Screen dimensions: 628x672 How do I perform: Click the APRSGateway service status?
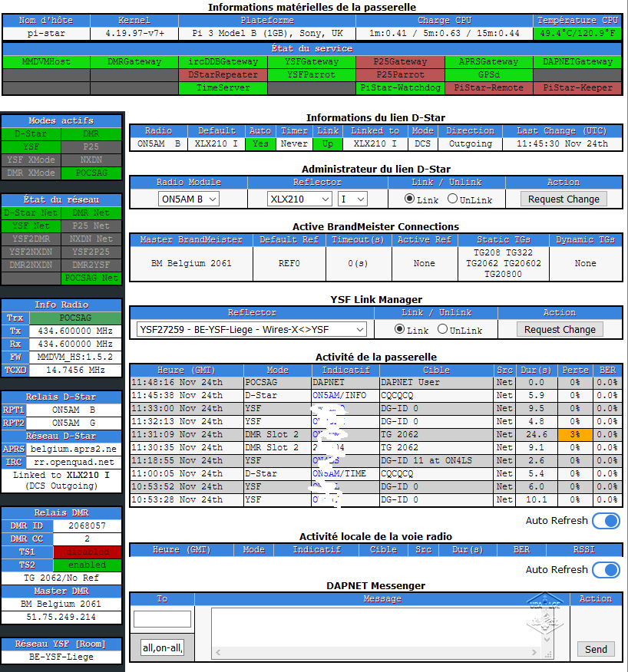[488, 61]
